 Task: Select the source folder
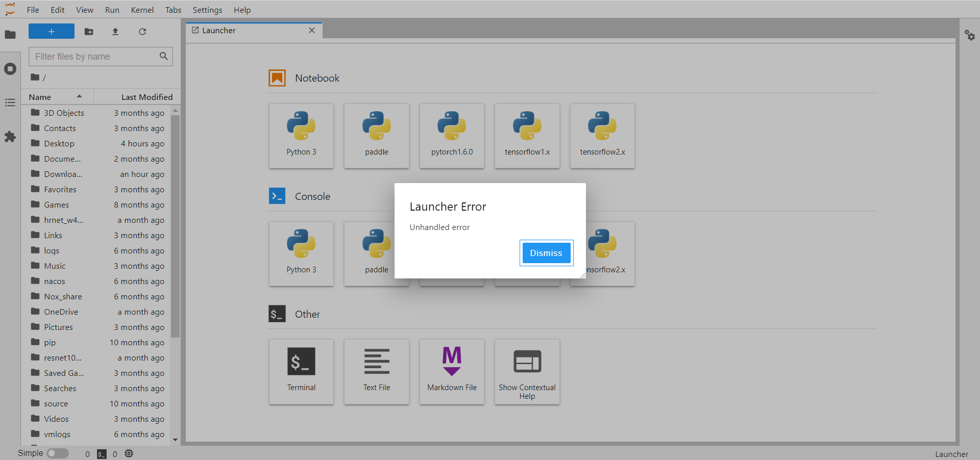(x=96, y=403)
